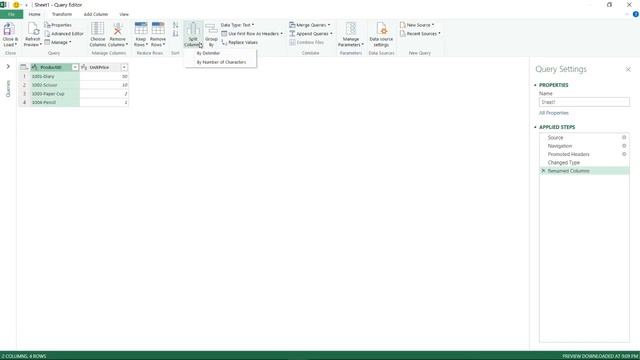Viewport: 640px width, 360px height.
Task: Collapse the APPLIED STEPS section
Action: pos(536,127)
